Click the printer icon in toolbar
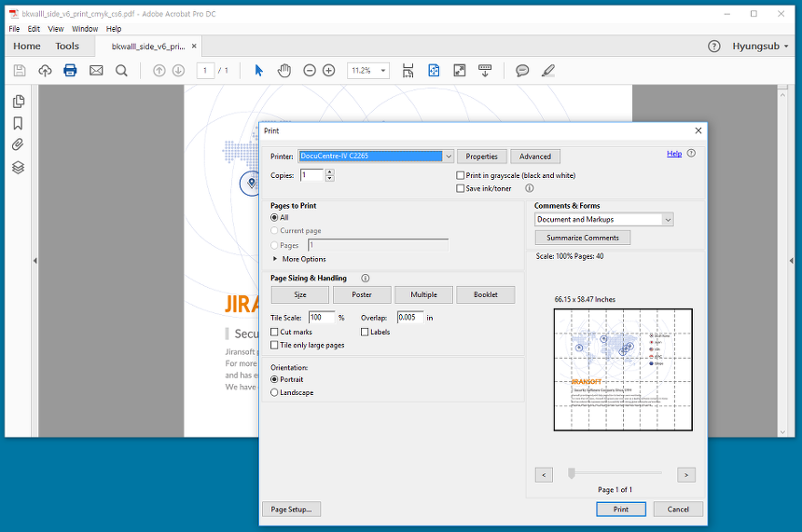 click(70, 71)
